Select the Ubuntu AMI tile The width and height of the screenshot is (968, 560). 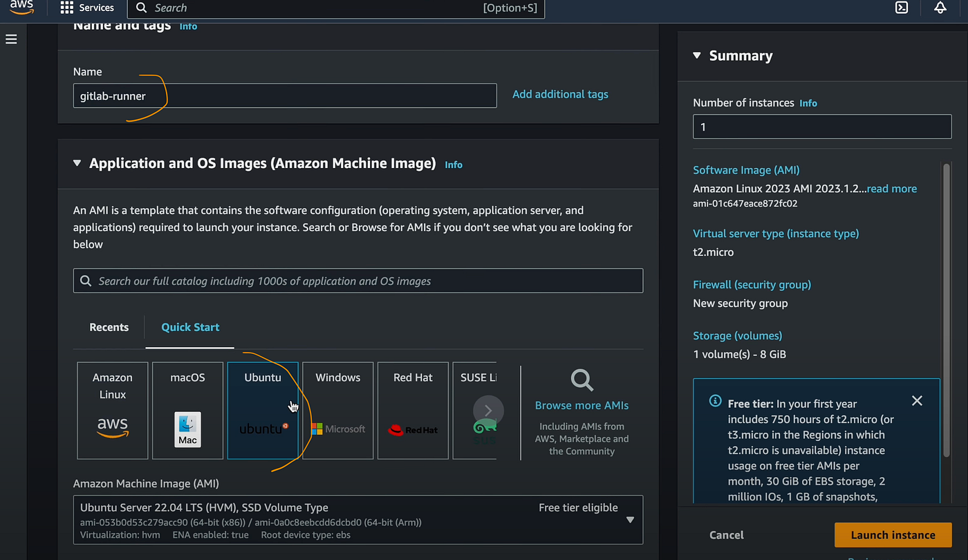tap(263, 411)
